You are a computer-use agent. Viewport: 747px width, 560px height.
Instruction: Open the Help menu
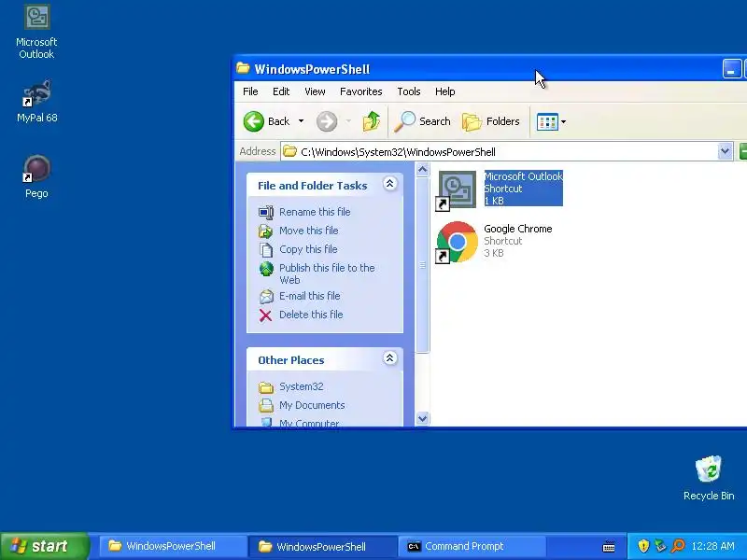(445, 91)
